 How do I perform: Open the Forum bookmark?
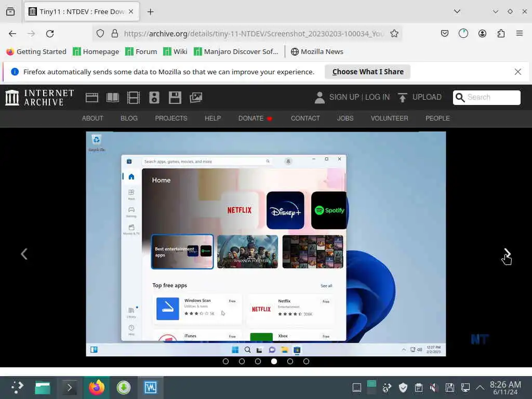141,51
